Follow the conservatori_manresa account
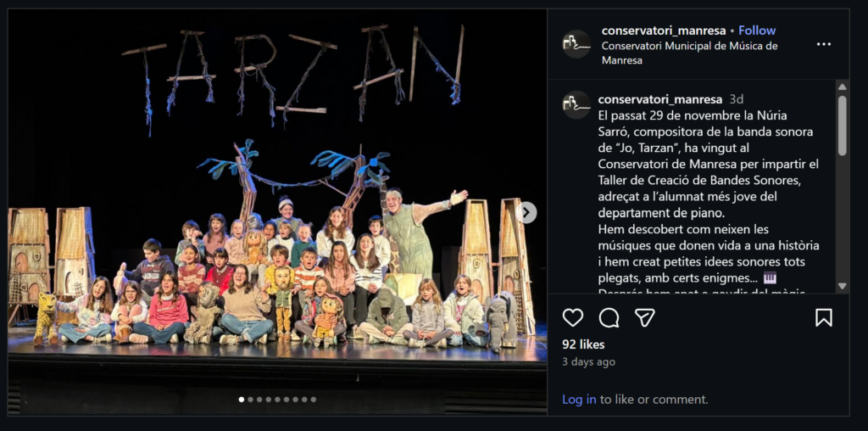 coord(757,31)
